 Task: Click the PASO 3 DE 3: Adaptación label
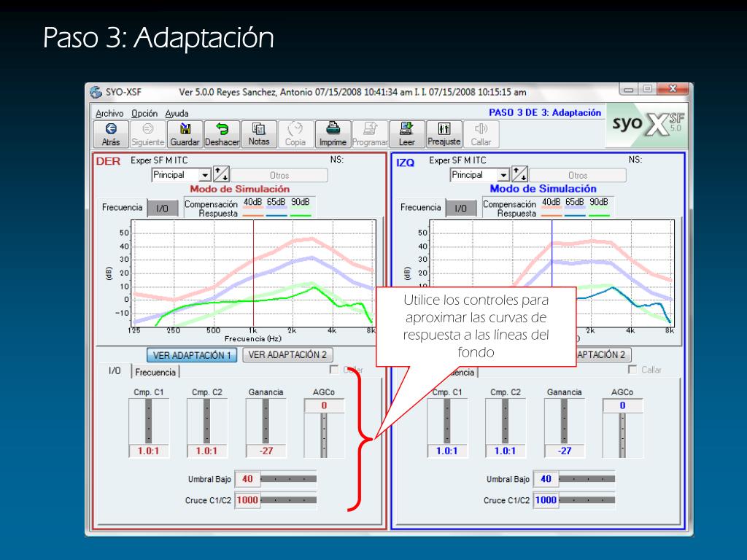[x=545, y=112]
